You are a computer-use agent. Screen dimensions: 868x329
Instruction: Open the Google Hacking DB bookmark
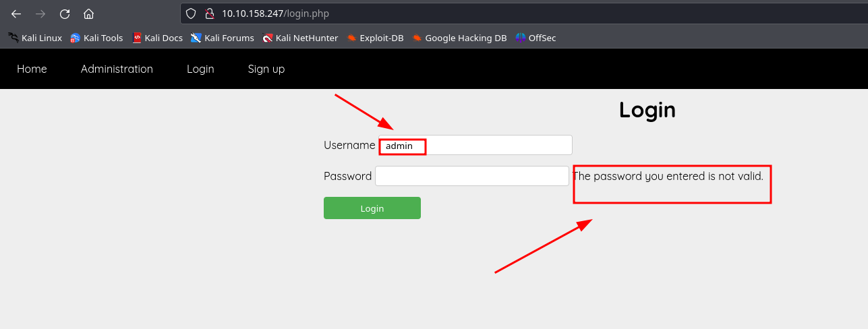459,38
